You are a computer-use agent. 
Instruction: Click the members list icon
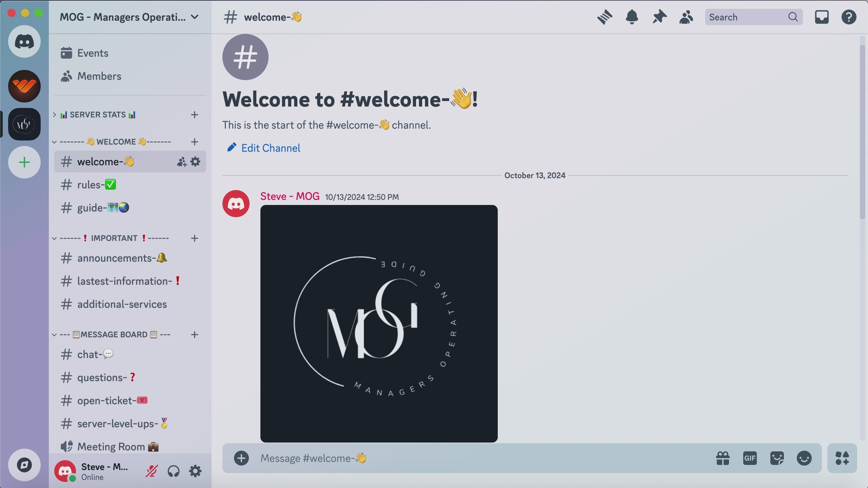click(x=686, y=17)
